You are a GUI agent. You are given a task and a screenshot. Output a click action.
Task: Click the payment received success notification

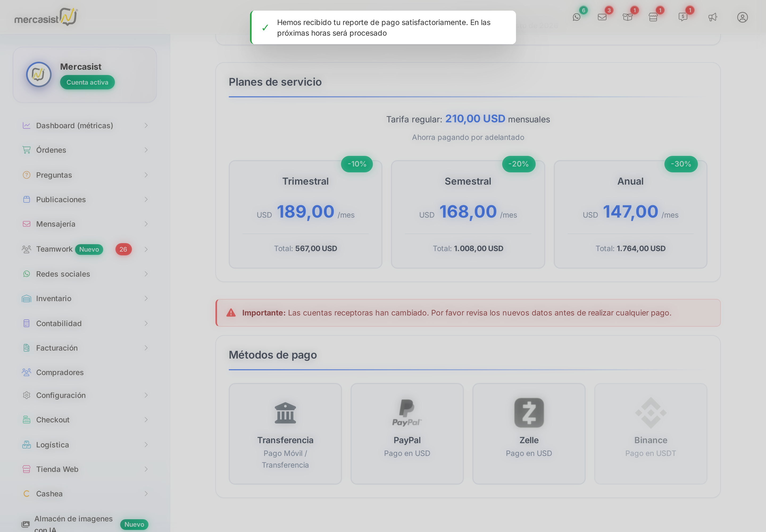point(383,27)
